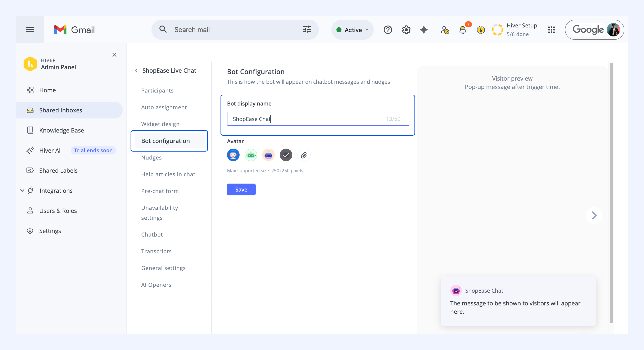Click the ShopEase Live Chat heading
Screen dimensions: 644x350
pos(169,71)
